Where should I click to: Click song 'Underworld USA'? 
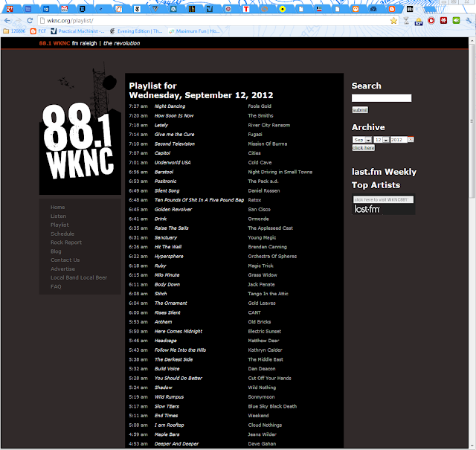pyautogui.click(x=173, y=162)
